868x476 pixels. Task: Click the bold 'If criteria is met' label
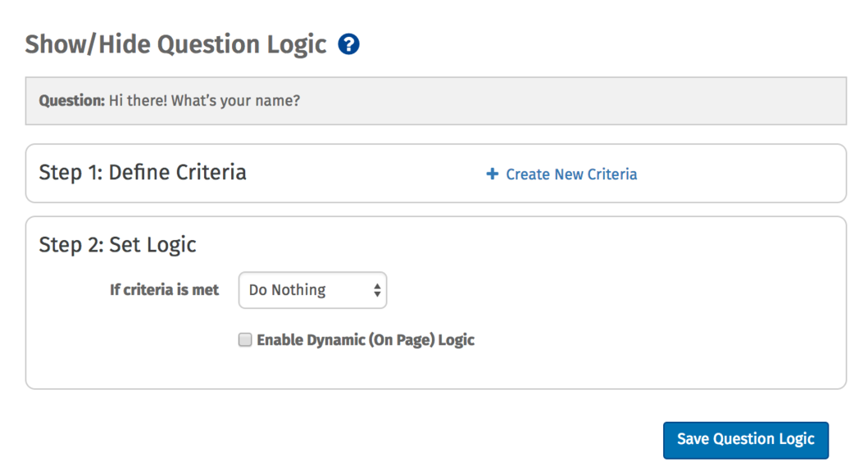click(x=164, y=290)
